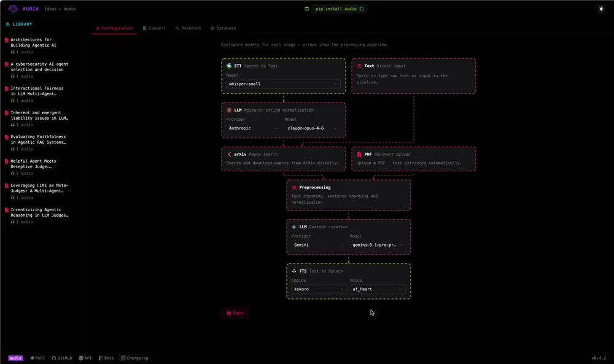The width and height of the screenshot is (614, 364).
Task: Switch to the Convert tab
Action: pyautogui.click(x=154, y=28)
